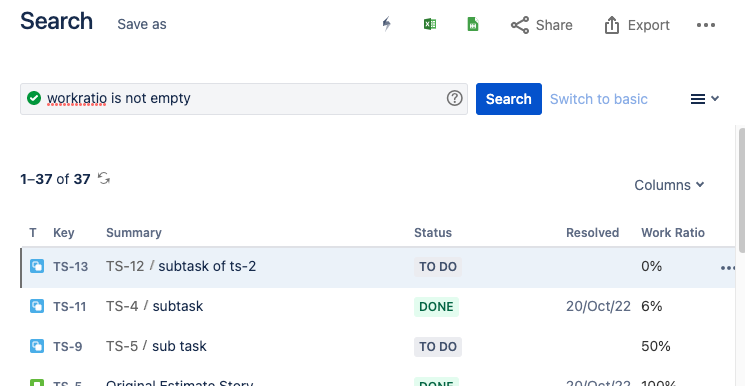This screenshot has height=386, width=745.
Task: Open the 'sub task' summary of TS-9
Action: click(x=179, y=346)
